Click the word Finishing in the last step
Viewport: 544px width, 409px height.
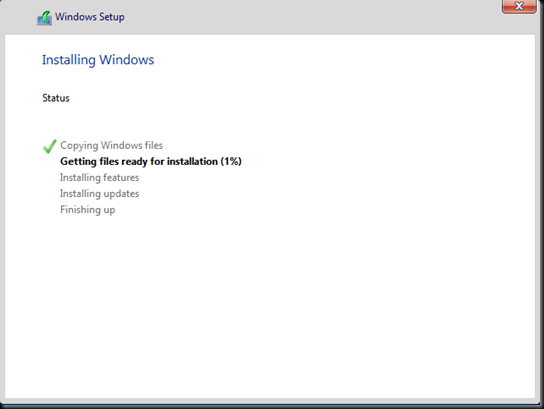click(x=80, y=210)
